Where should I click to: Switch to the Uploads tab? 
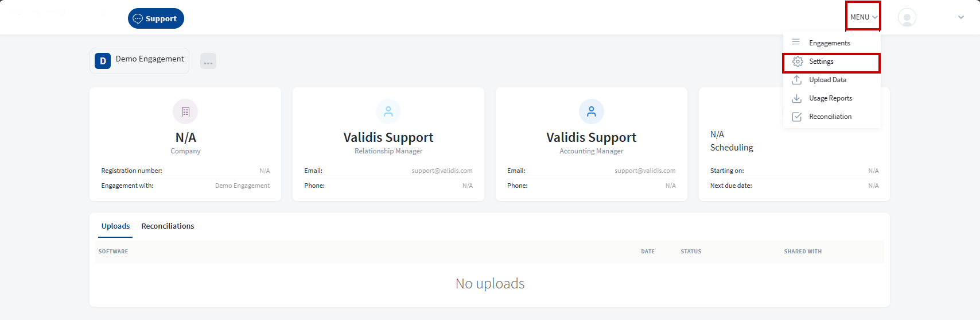[x=115, y=226]
